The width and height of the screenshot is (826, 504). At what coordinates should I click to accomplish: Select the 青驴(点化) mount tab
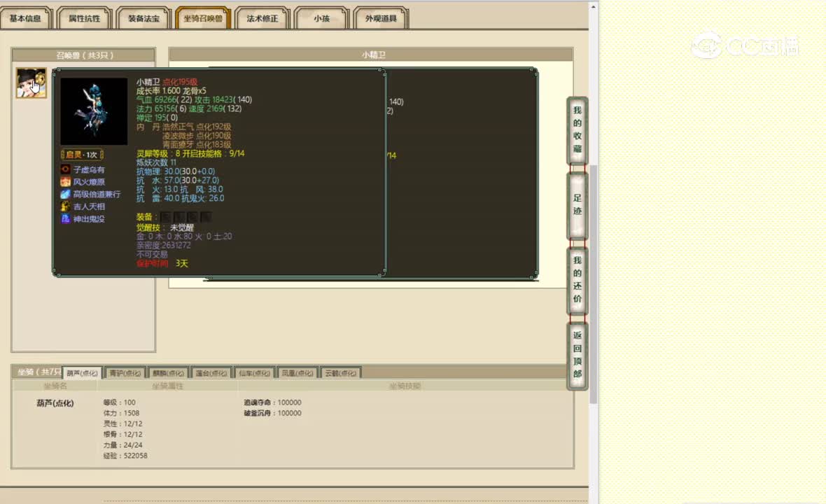[x=125, y=373]
